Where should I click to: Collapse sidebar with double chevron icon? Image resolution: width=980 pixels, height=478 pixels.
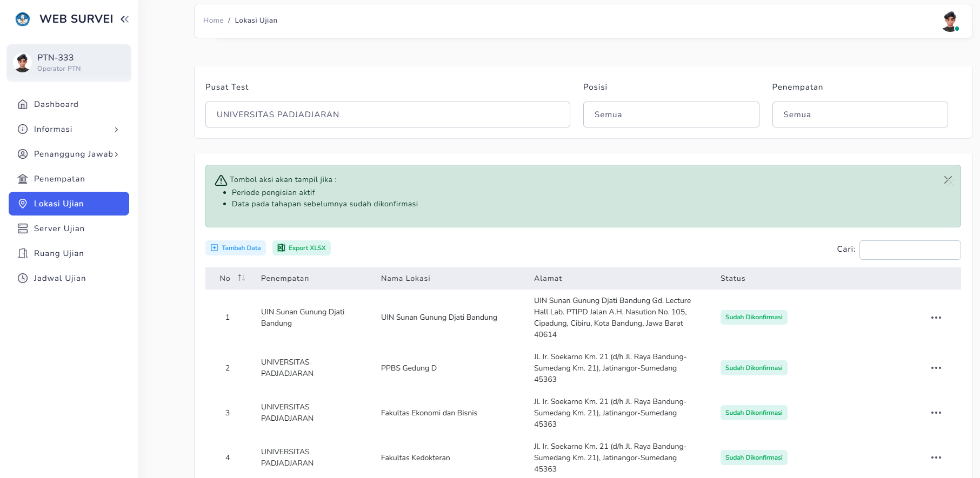[x=125, y=19]
